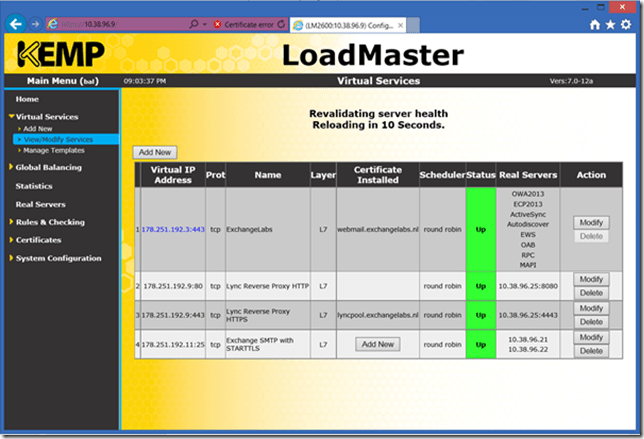Modify the ExchangeLabs virtual service
This screenshot has height=439, width=644.
(591, 222)
